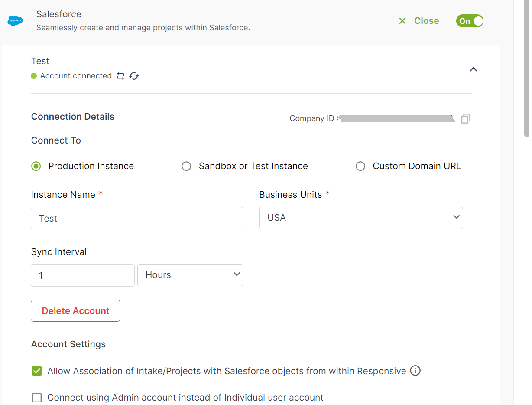Select the Production Instance radio option
This screenshot has height=405, width=532.
[36, 166]
